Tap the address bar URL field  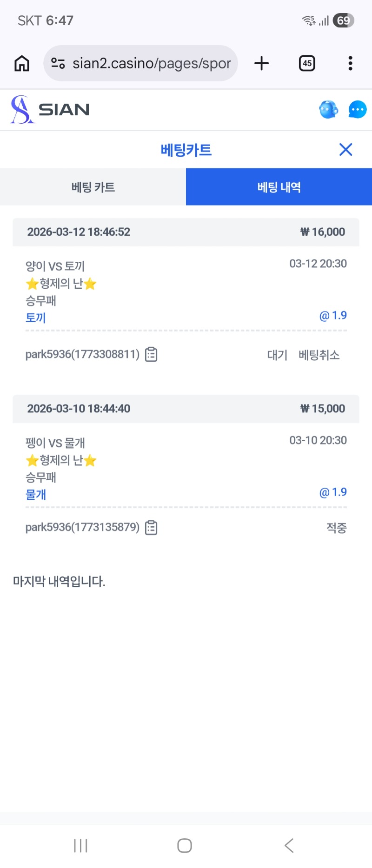pyautogui.click(x=151, y=63)
